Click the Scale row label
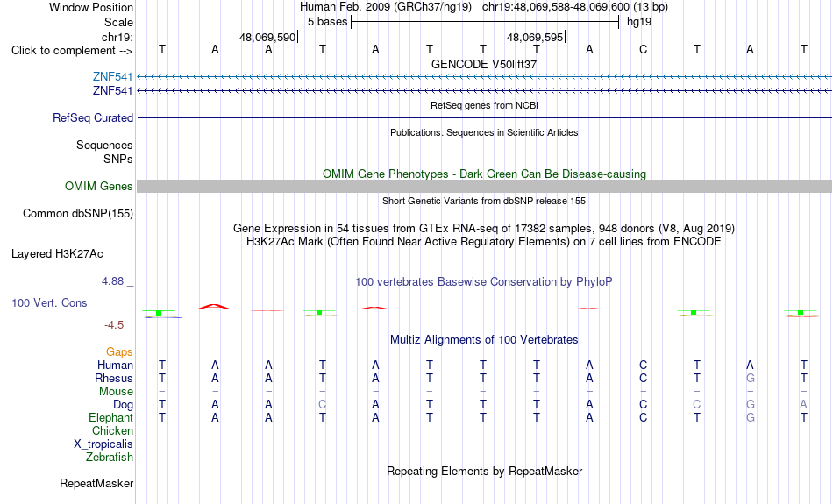 click(118, 22)
